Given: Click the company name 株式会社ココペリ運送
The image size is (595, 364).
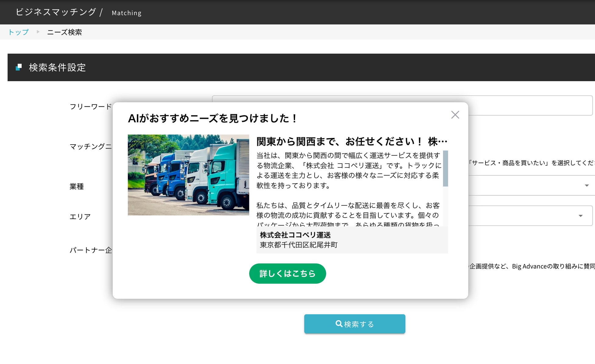Looking at the screenshot, I should tap(295, 235).
